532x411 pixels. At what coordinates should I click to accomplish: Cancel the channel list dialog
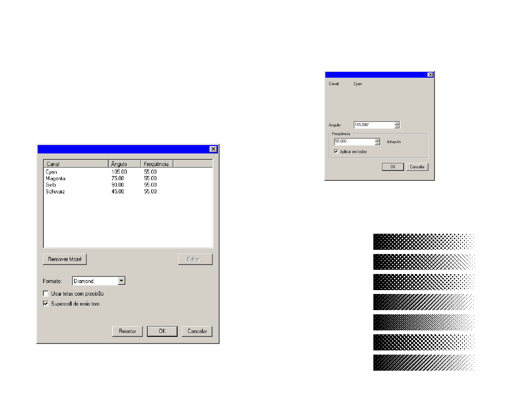197,331
